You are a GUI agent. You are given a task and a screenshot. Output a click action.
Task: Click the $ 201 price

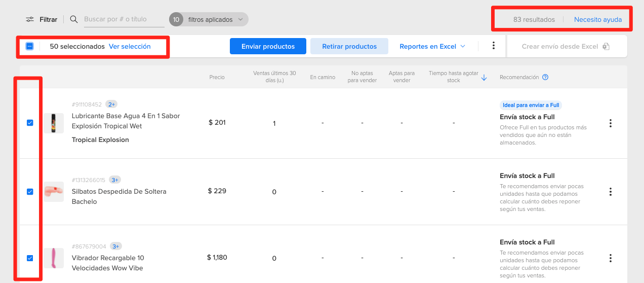pyautogui.click(x=217, y=122)
